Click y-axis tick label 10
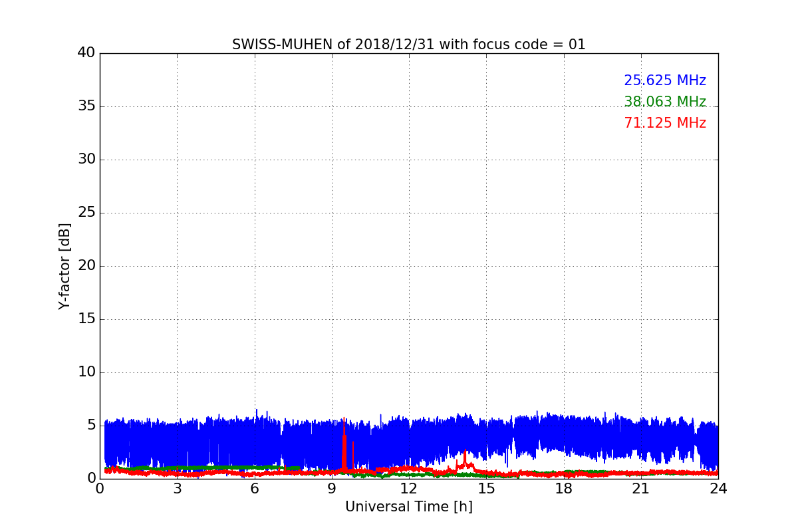This screenshot has height=532, width=798. tap(86, 372)
